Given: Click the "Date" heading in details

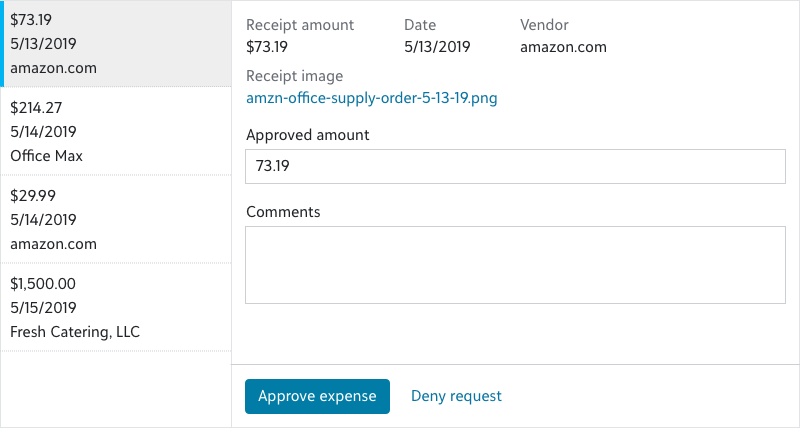Looking at the screenshot, I should pyautogui.click(x=421, y=24).
